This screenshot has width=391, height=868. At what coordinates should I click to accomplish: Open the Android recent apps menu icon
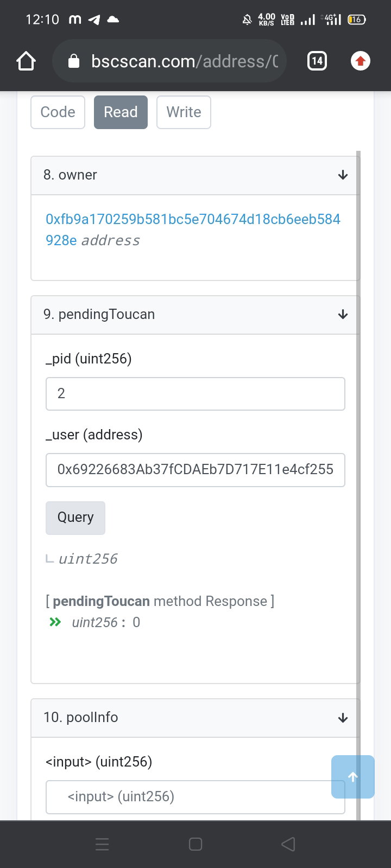tap(102, 844)
